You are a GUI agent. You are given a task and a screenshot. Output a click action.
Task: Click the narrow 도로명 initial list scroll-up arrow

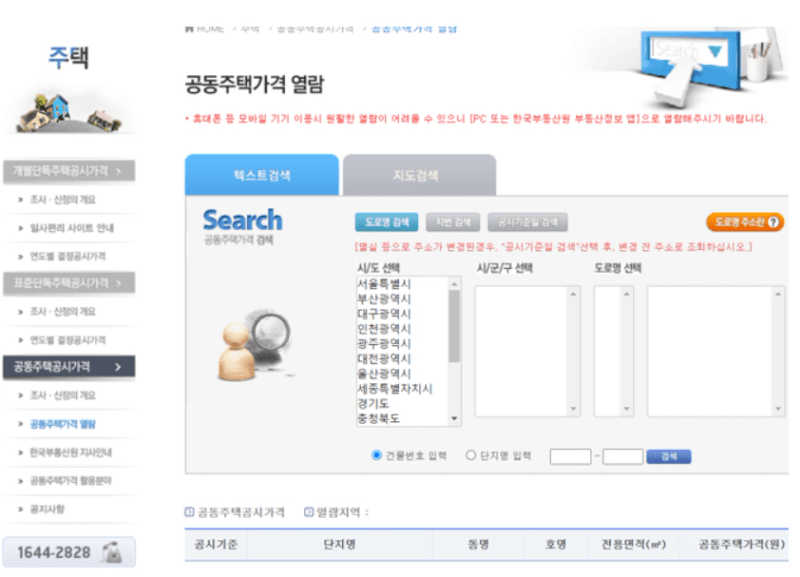[x=626, y=294]
